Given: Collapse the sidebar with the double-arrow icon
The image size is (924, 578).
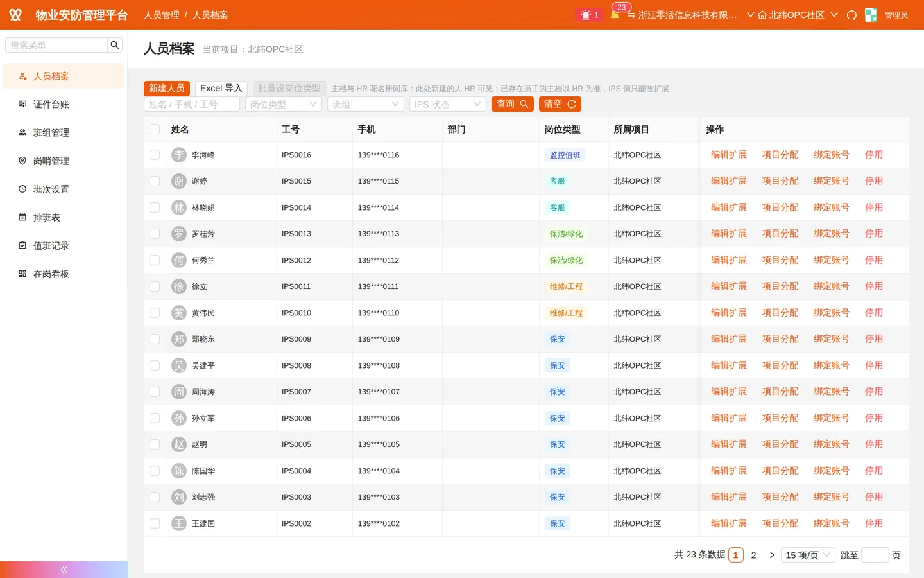Looking at the screenshot, I should 64,570.
